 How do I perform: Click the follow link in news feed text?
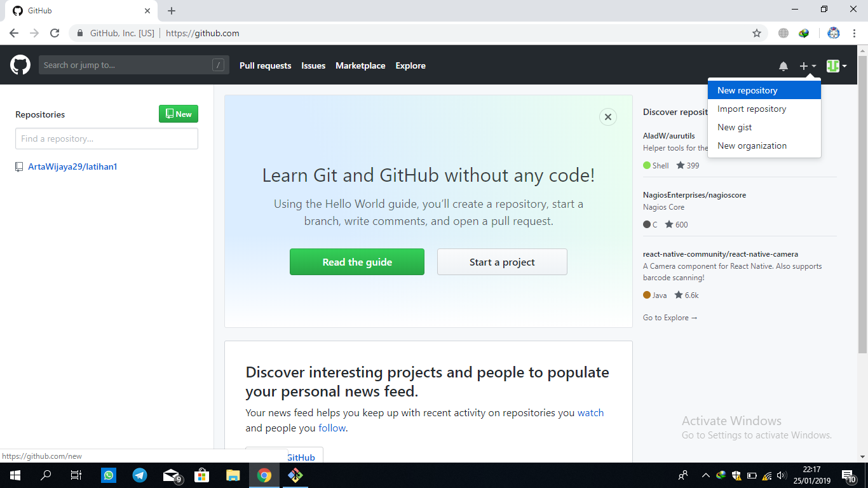click(332, 428)
